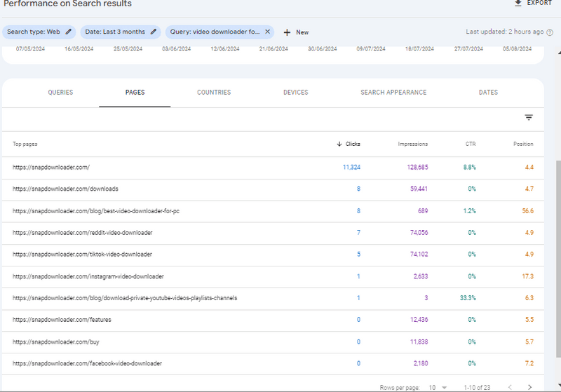Switch to the Queries tab
This screenshot has height=392, width=561.
60,93
